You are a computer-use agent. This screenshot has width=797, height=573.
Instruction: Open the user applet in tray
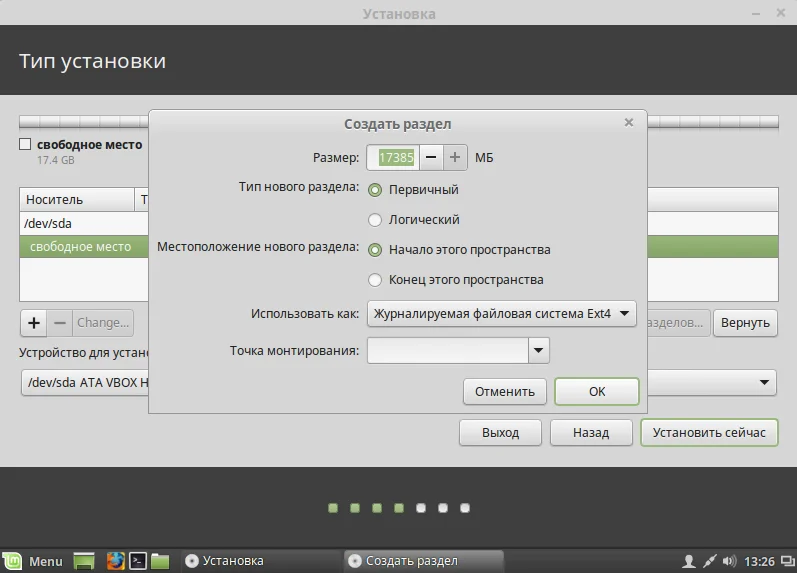(x=689, y=561)
